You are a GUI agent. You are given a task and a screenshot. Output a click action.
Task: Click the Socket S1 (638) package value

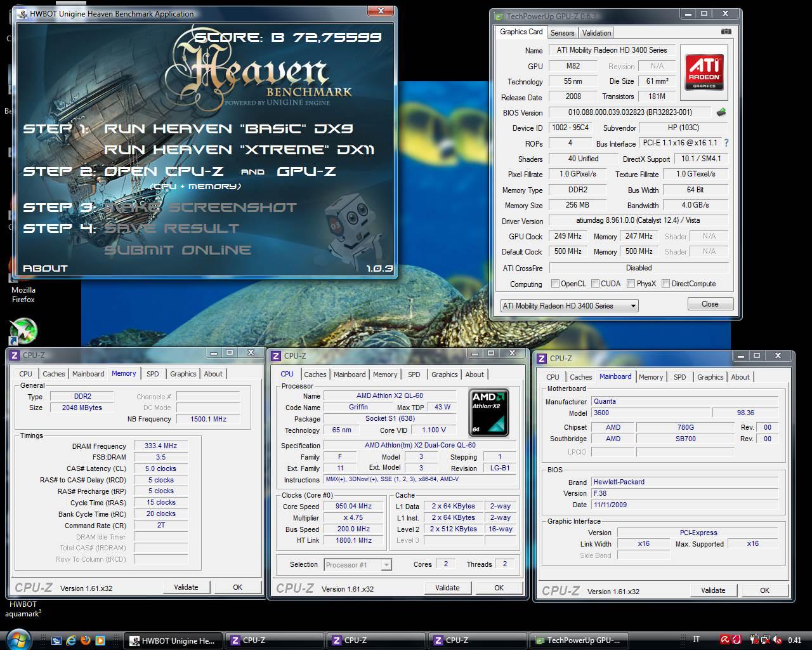pos(390,419)
